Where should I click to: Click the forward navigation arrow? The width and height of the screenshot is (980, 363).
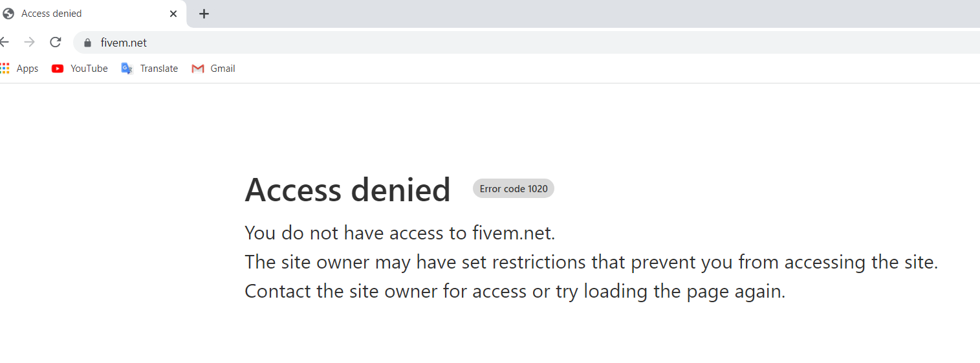(29, 43)
